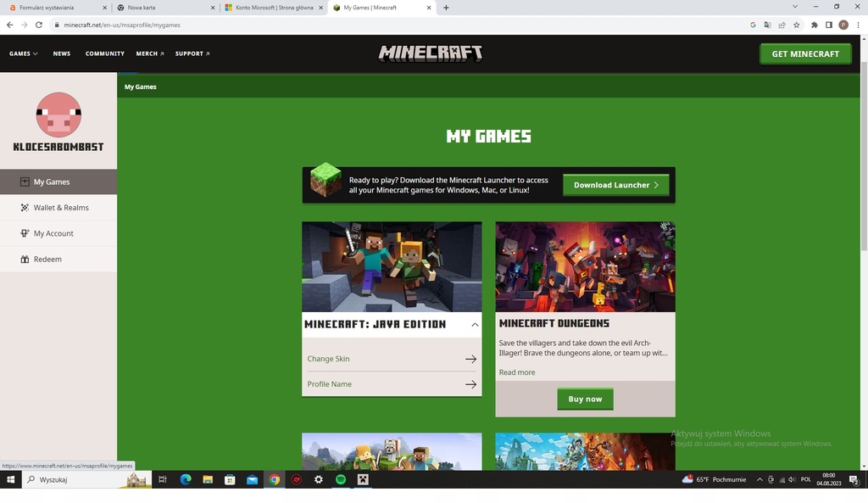Open the Chrome tab search dropdown
Viewport: 868px width, 503px height.
pos(795,7)
